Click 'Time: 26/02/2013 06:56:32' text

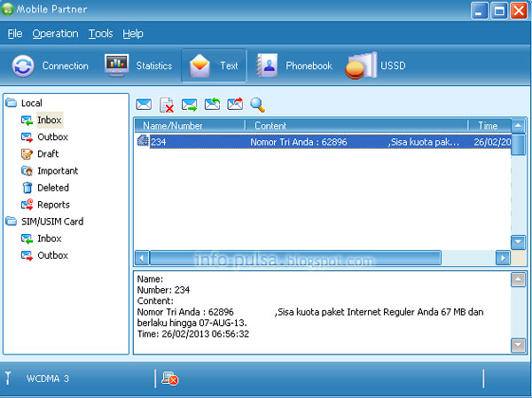(193, 334)
